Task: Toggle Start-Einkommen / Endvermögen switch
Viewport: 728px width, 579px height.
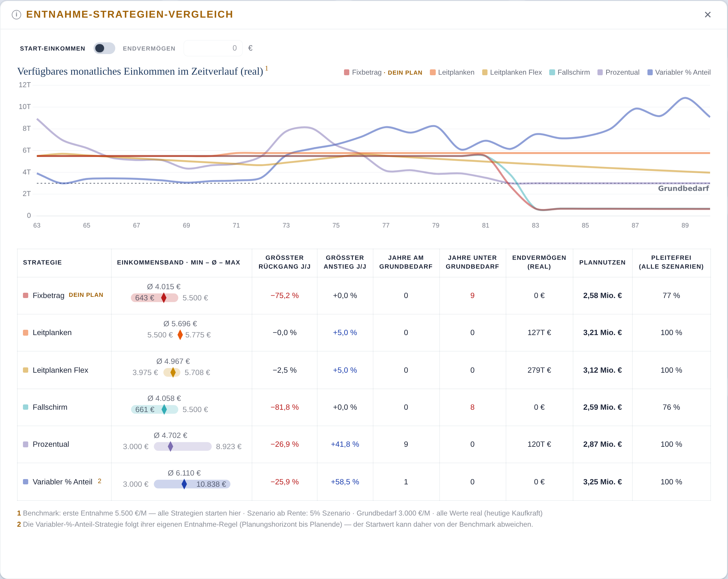Action: 104,48
